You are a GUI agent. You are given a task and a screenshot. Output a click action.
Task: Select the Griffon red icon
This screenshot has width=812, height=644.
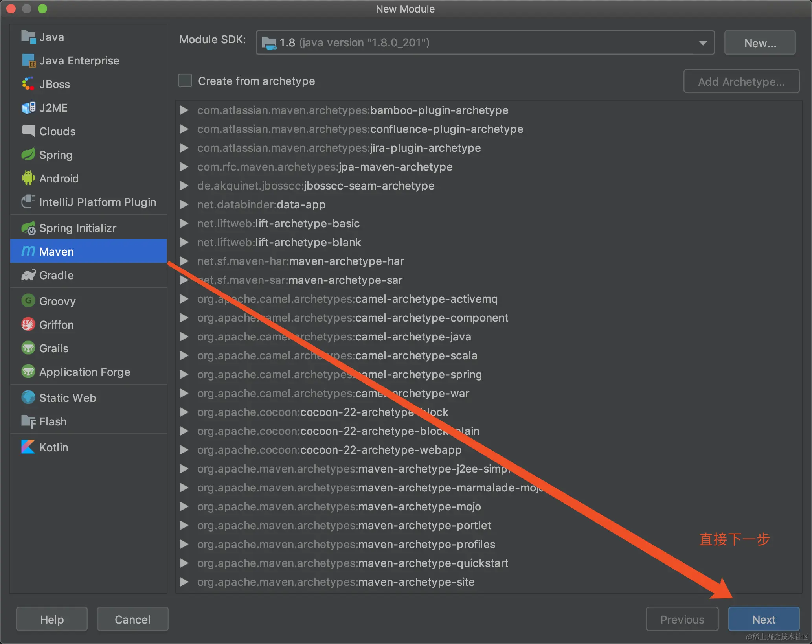click(x=28, y=325)
